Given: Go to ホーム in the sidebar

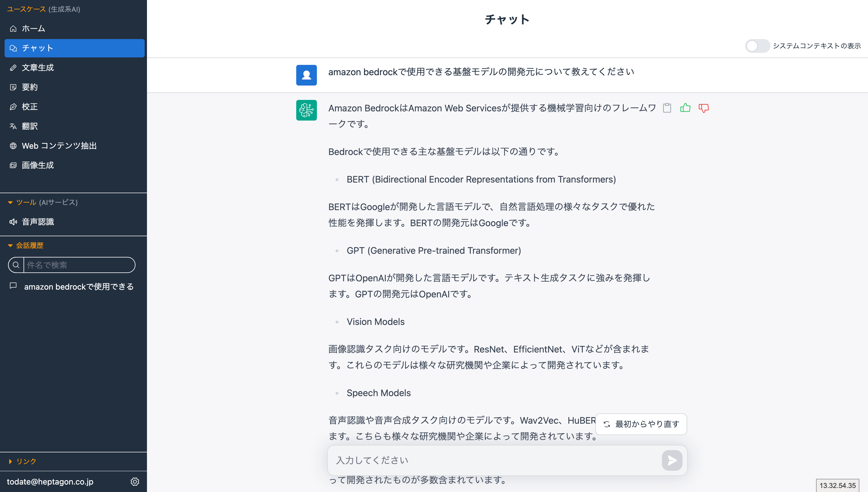Looking at the screenshot, I should click(x=33, y=28).
